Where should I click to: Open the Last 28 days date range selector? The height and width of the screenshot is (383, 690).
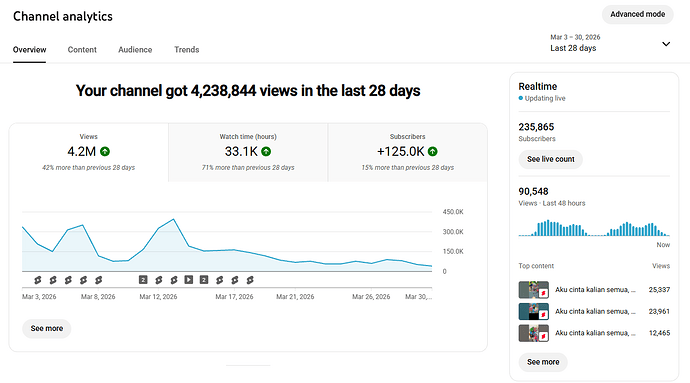(x=610, y=43)
